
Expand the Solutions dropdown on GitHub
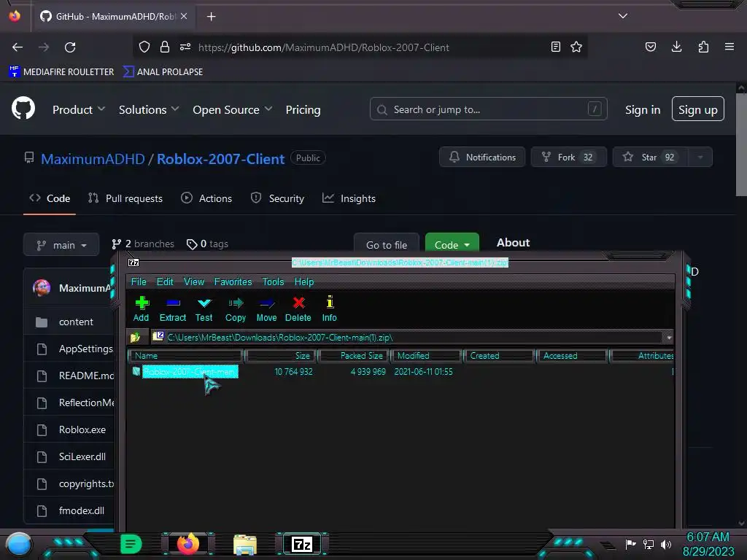pos(149,109)
